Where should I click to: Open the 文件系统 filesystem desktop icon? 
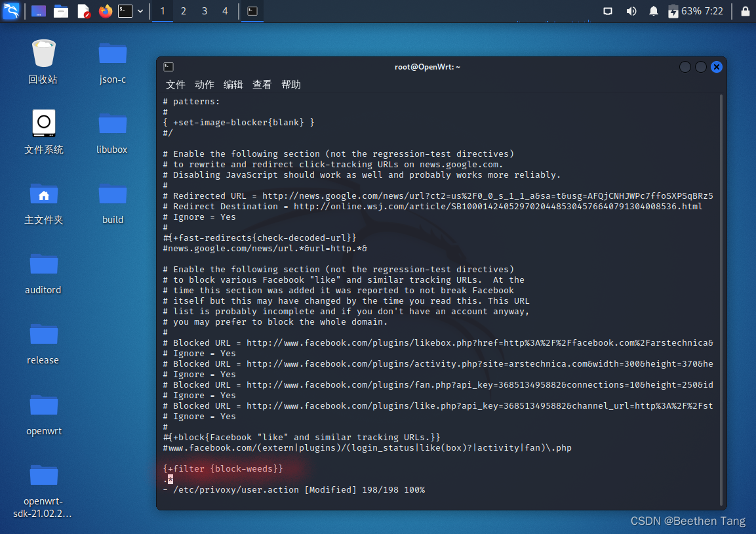(x=43, y=132)
